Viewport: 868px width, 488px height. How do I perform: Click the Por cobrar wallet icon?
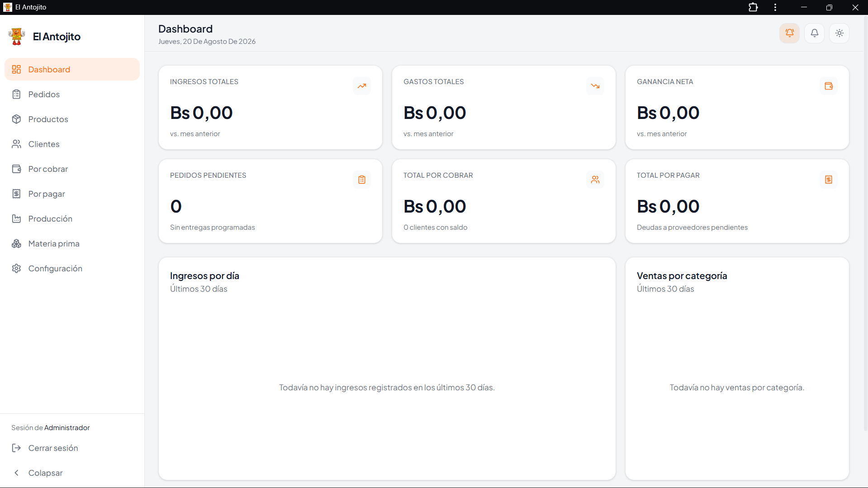tap(16, 169)
